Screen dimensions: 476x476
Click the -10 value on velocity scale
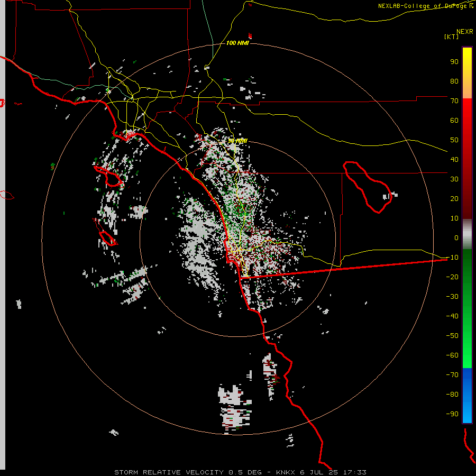[452, 258]
